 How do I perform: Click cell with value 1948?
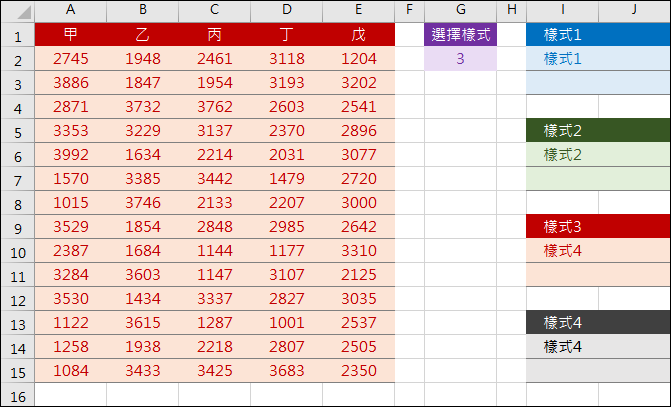point(143,59)
